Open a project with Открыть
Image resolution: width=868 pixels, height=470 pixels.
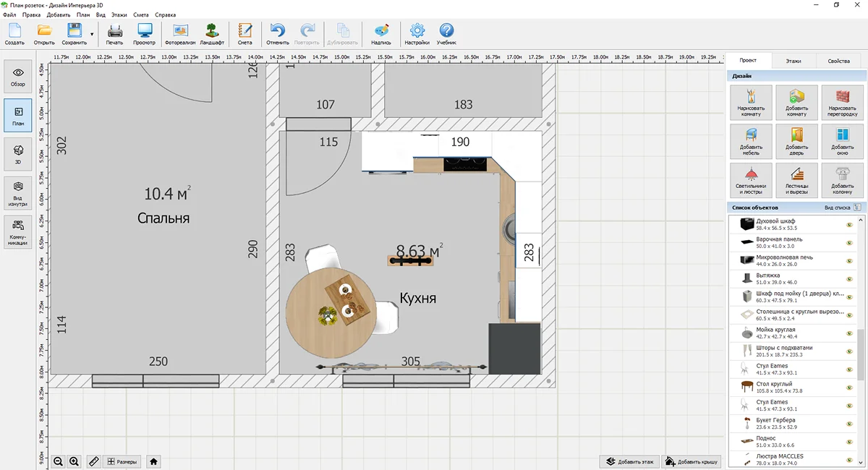pos(44,34)
